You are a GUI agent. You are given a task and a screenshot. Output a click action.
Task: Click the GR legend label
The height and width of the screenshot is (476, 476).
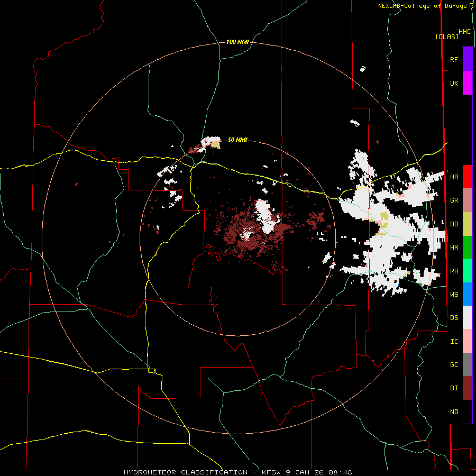click(x=454, y=200)
